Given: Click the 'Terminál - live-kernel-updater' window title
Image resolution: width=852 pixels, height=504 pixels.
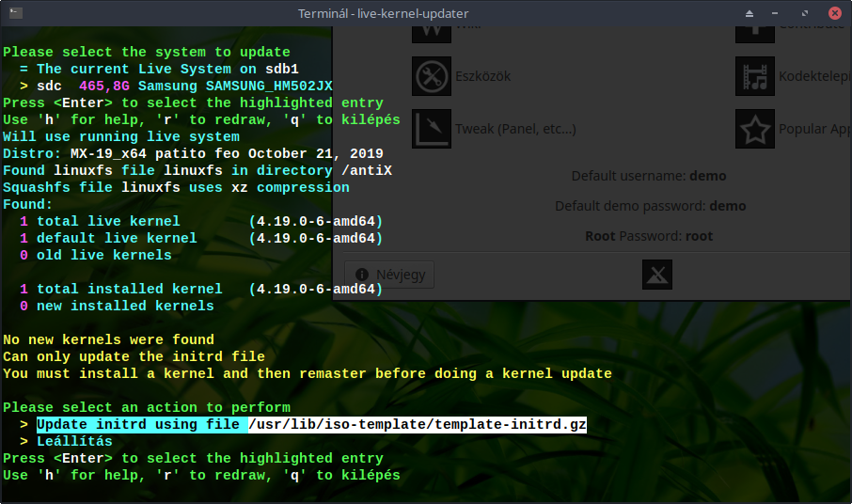Looking at the screenshot, I should click(x=383, y=13).
